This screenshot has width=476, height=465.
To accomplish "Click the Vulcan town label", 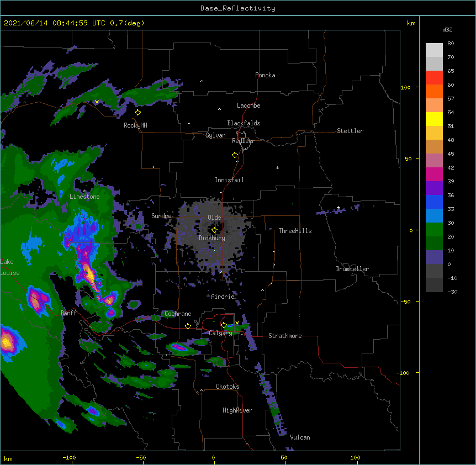I will (300, 437).
